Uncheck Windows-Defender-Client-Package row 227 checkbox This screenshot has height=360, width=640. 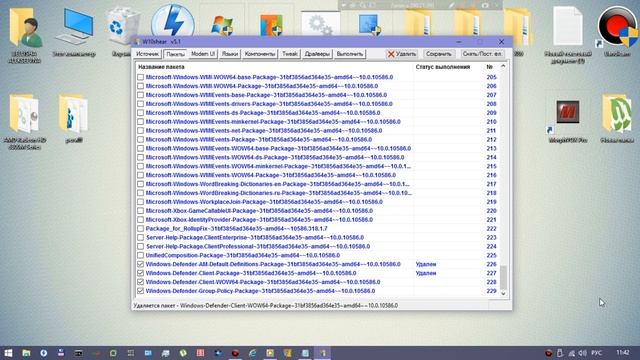(x=140, y=273)
